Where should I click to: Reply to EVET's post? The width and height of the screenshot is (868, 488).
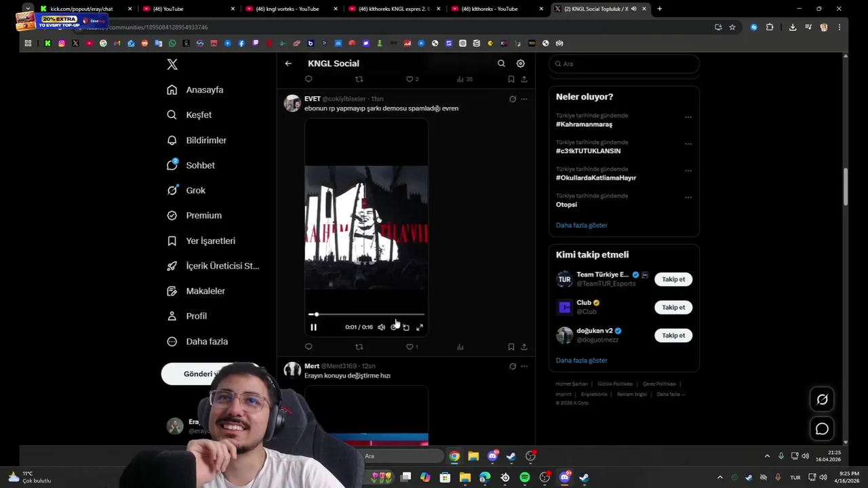309,347
